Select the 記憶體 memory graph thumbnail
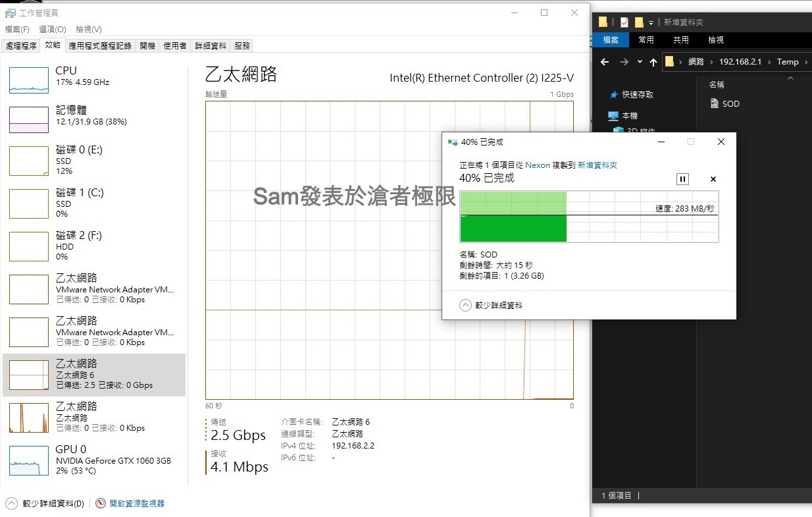Viewport: 812px width, 517px height. pyautogui.click(x=29, y=119)
